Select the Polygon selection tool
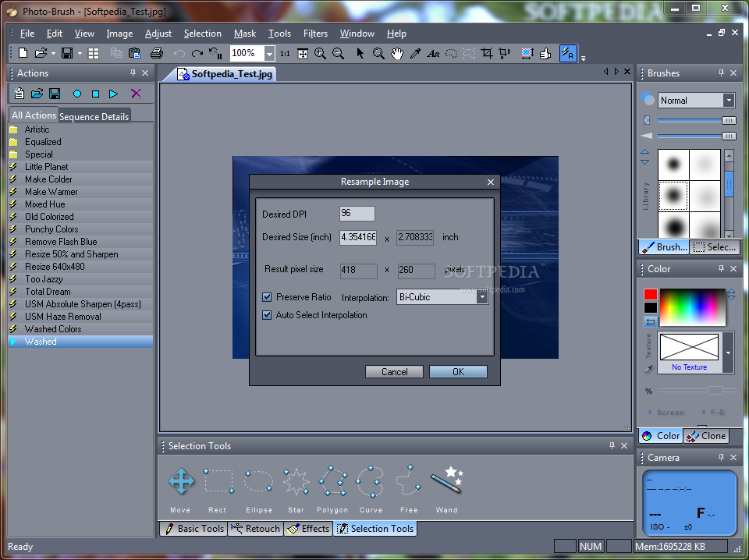Screen dimensions: 749x560 (333, 480)
